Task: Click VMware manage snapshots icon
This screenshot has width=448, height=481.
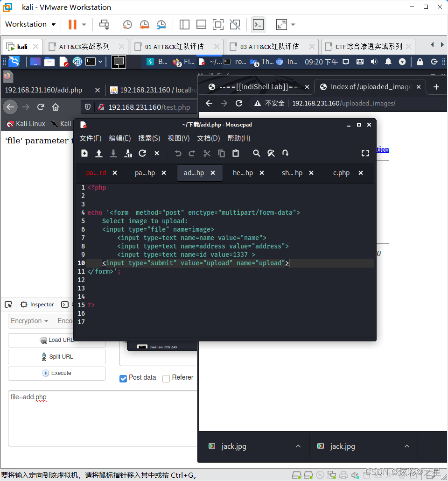Action: tap(161, 25)
